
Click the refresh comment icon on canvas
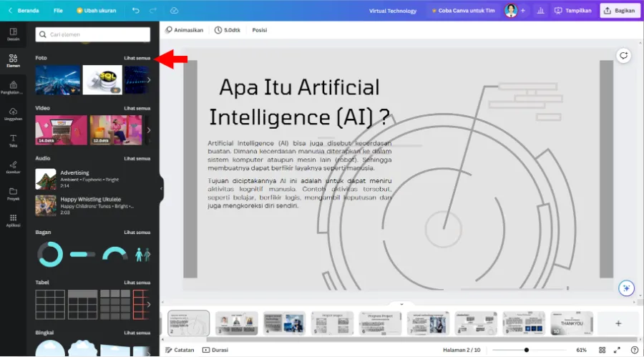tap(623, 56)
